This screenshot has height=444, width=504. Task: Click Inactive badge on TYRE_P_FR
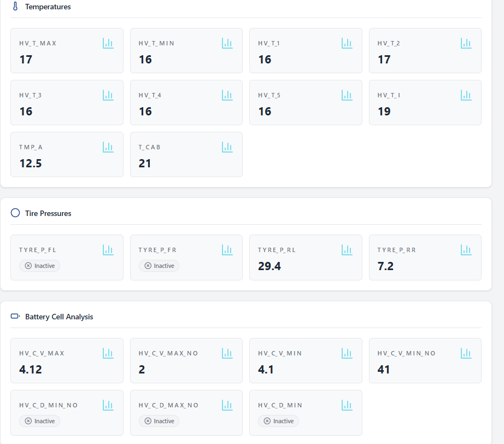point(159,266)
